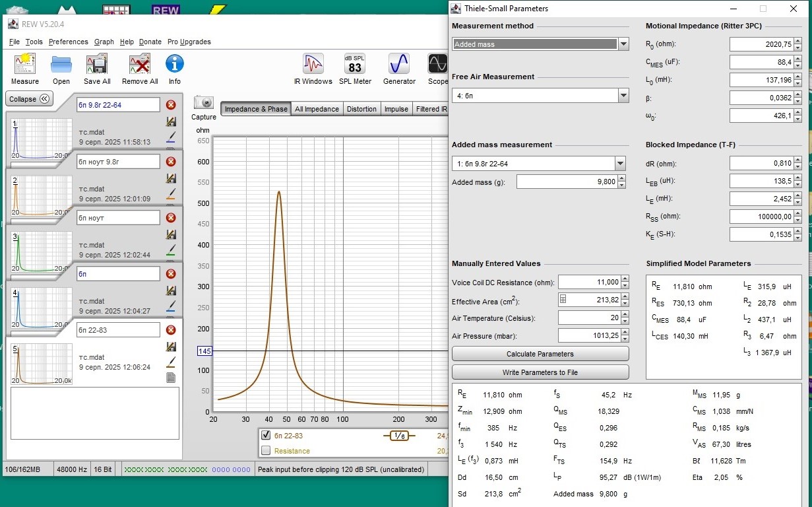Expand the Measurement method dropdown

click(623, 44)
